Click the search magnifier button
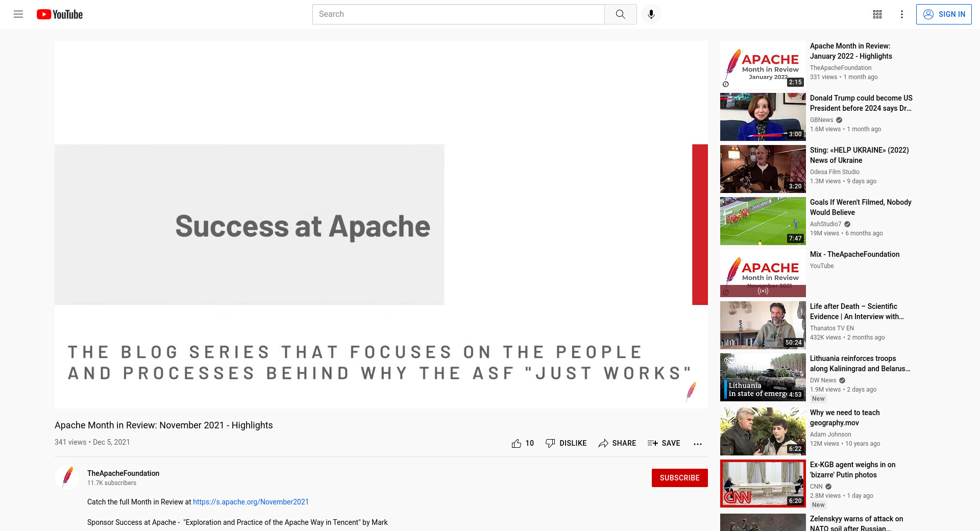Screen dimensions: 980x531 coord(620,14)
